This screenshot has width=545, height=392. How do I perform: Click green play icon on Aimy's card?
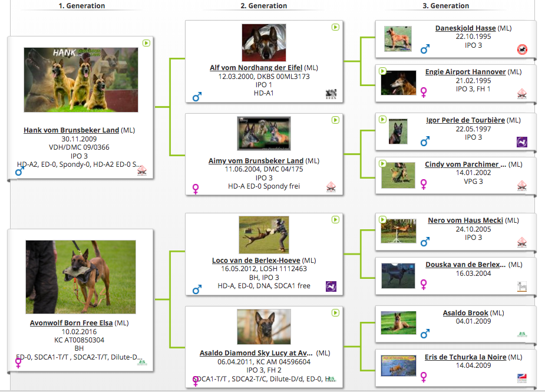pos(335,120)
